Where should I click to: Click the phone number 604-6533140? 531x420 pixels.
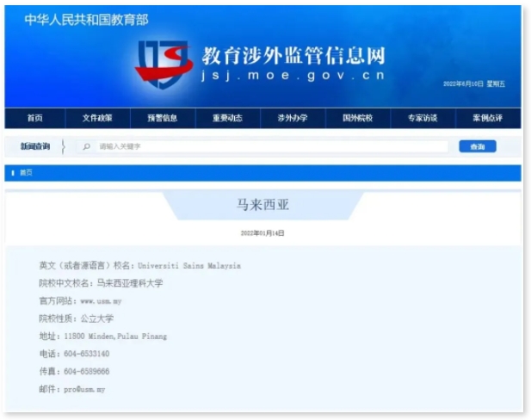[87, 354]
